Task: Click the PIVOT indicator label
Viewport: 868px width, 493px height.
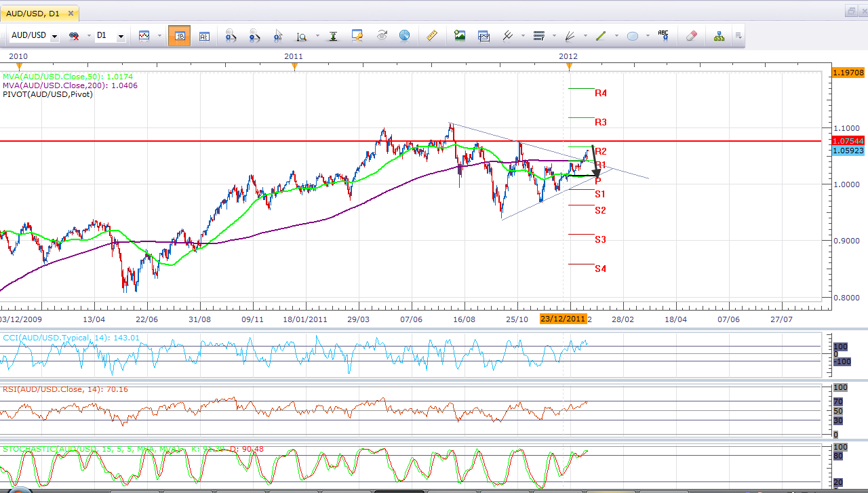Action: [x=47, y=94]
